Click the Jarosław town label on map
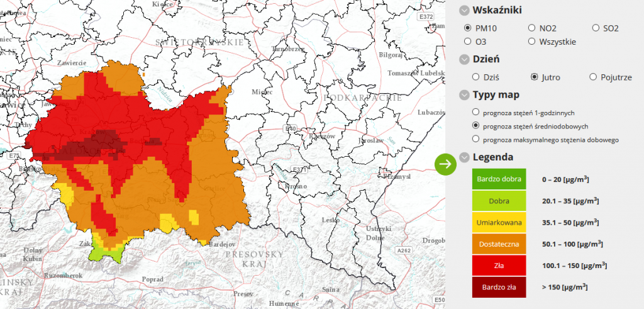644x309 pixels. point(371,140)
